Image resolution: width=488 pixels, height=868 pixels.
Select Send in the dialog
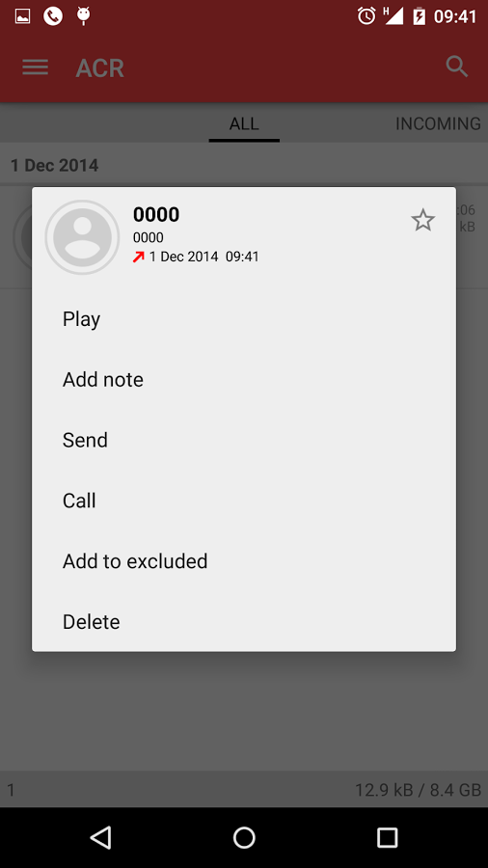(244, 440)
